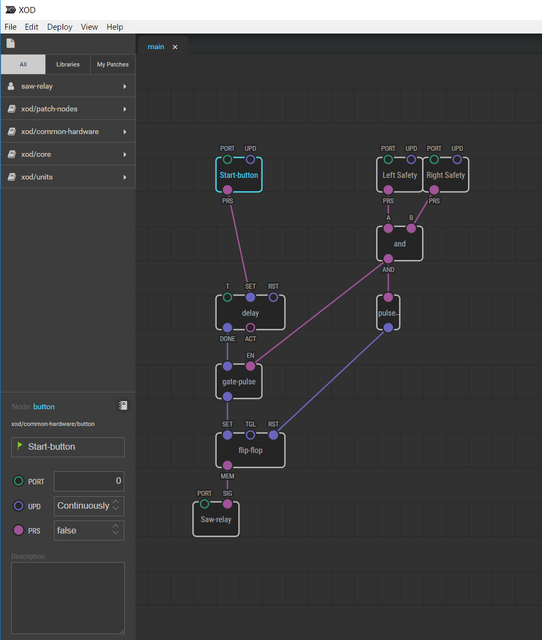Select the and node
The width and height of the screenshot is (542, 640).
[x=400, y=244]
